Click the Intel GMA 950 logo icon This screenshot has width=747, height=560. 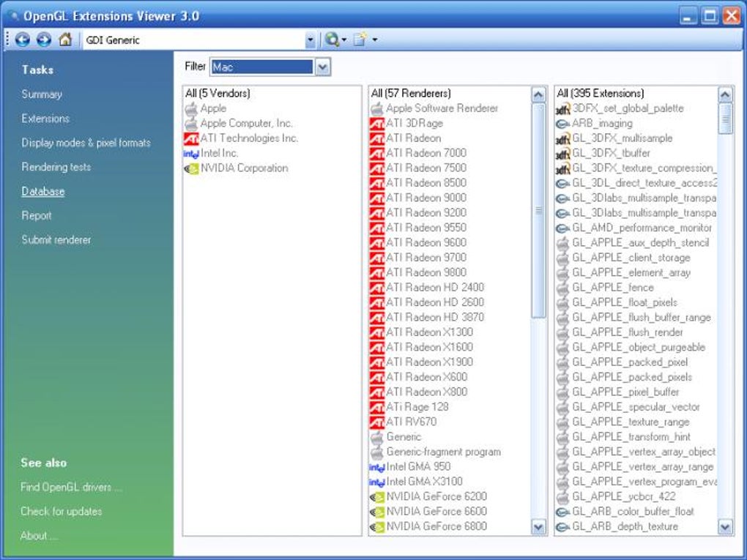(377, 468)
